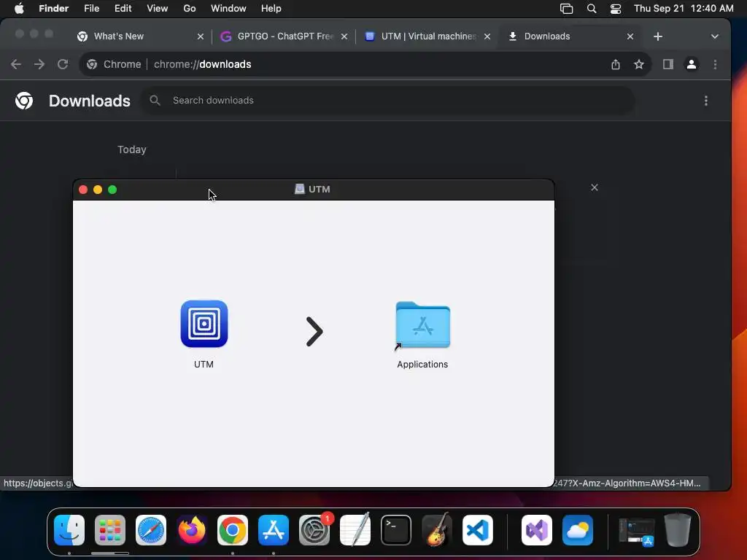Close the What's New tab

(x=201, y=36)
